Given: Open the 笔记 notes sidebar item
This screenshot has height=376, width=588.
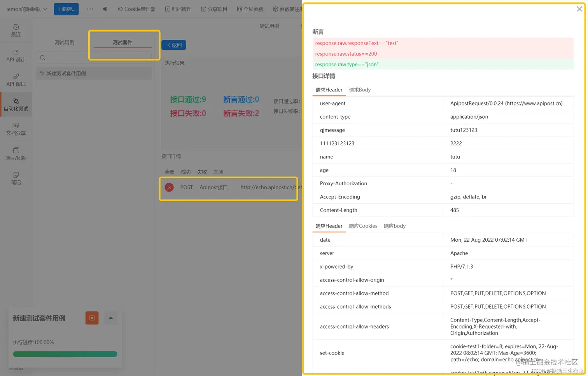Looking at the screenshot, I should [16, 178].
